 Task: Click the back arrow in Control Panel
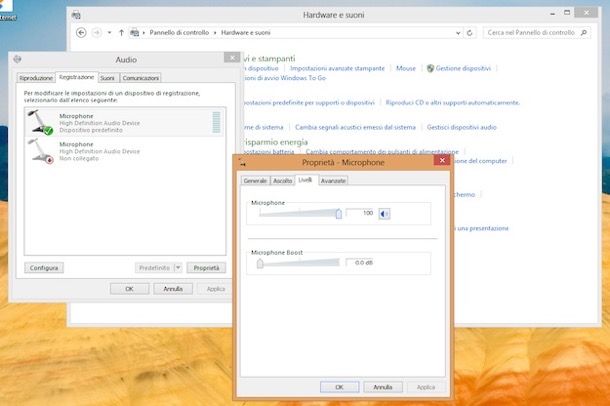[x=82, y=33]
